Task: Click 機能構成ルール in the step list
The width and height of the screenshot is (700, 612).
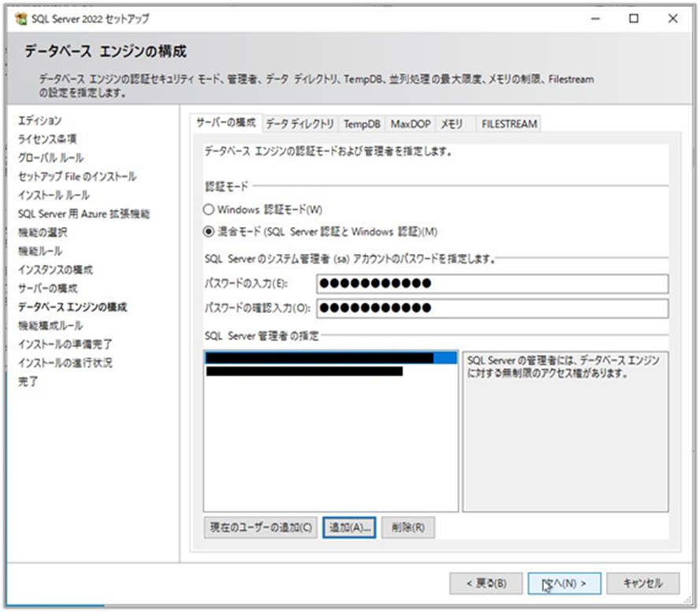Action: pyautogui.click(x=50, y=326)
